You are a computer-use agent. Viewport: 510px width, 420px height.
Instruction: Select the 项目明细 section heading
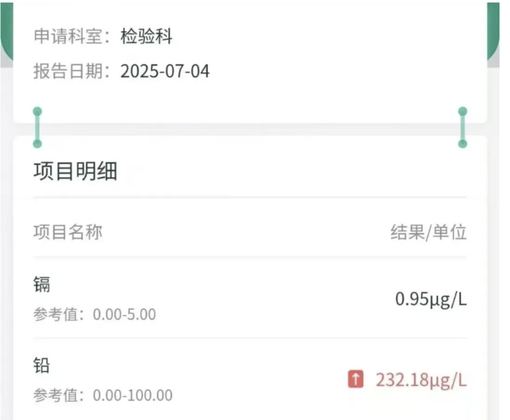[75, 171]
